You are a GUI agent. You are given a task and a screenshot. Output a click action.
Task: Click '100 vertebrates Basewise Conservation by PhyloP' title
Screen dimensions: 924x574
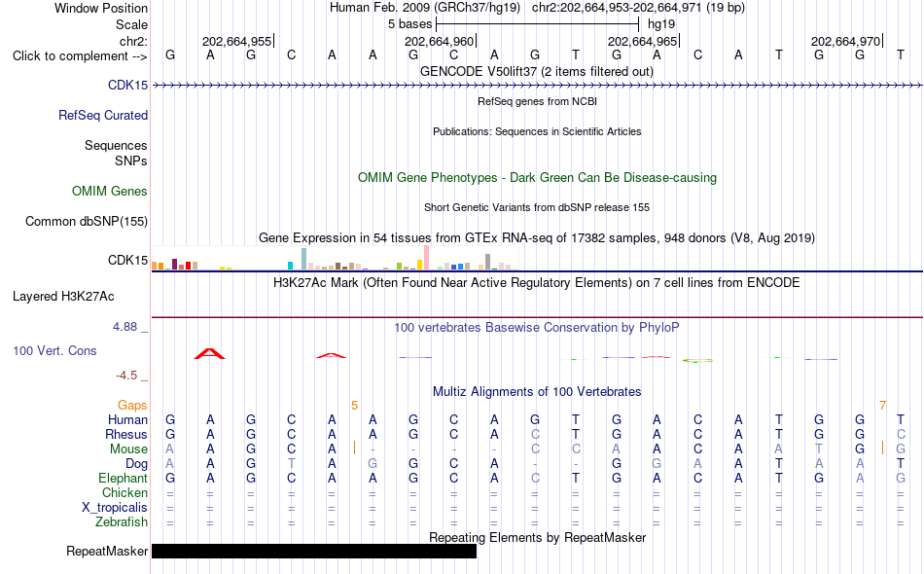point(537,327)
